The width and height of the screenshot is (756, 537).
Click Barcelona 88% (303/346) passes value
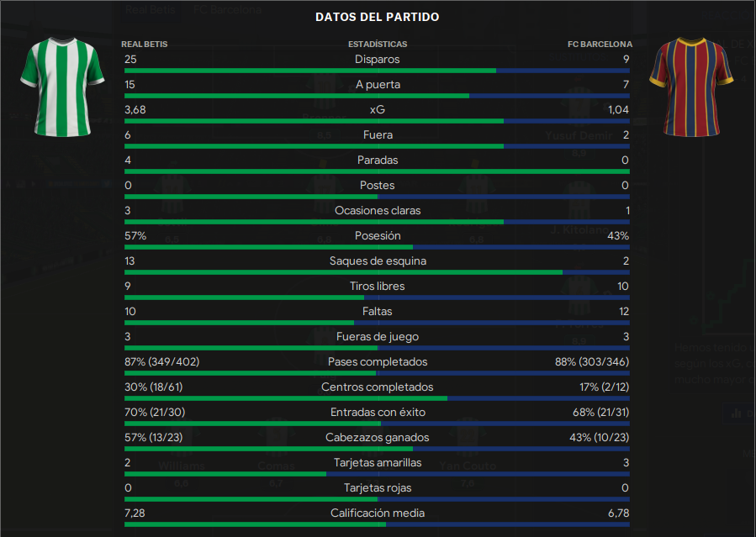pyautogui.click(x=592, y=361)
